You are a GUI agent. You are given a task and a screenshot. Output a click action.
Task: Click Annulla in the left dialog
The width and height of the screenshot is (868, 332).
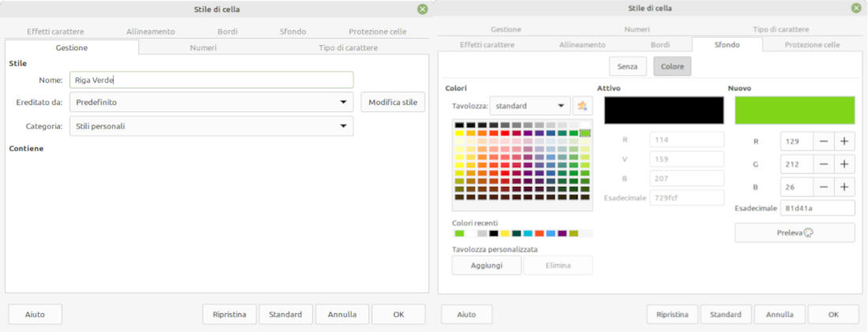point(342,315)
